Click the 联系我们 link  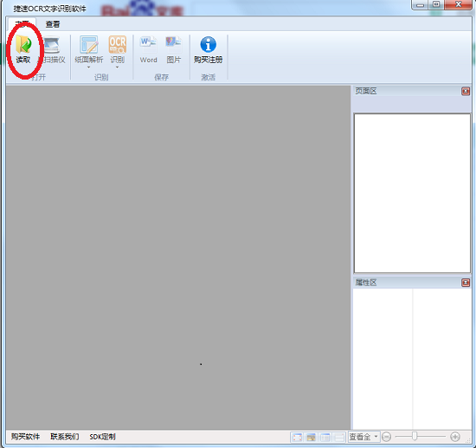[x=65, y=437]
